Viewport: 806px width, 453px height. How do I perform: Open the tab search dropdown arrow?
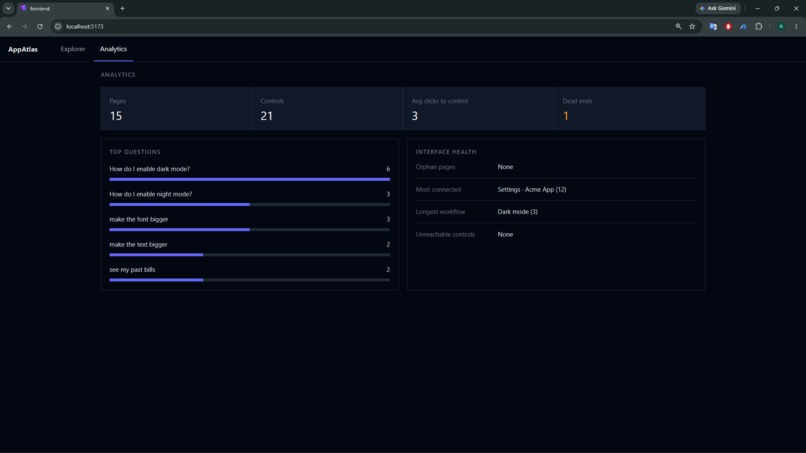[x=8, y=8]
